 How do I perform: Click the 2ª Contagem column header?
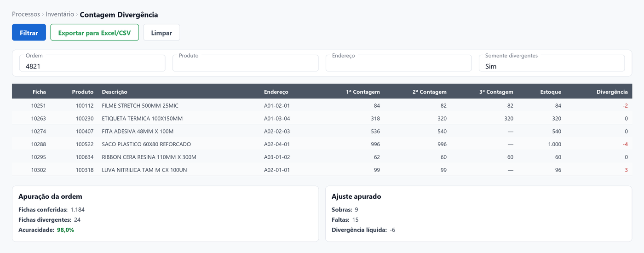[x=430, y=92]
